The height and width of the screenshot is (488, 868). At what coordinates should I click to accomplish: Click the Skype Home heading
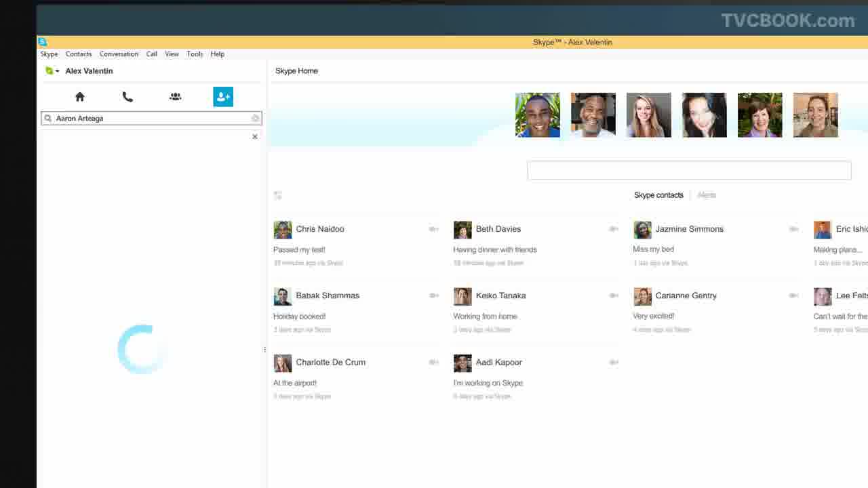pyautogui.click(x=296, y=70)
